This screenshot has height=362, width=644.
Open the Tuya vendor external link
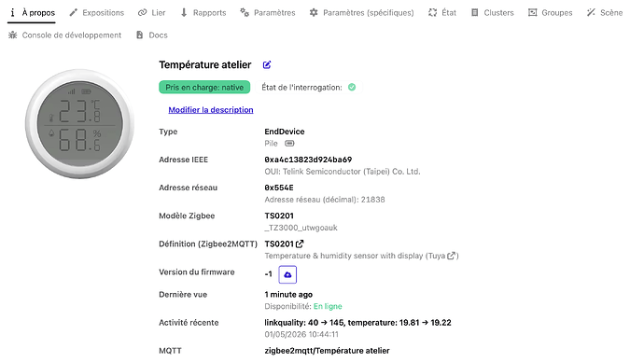[451, 256]
